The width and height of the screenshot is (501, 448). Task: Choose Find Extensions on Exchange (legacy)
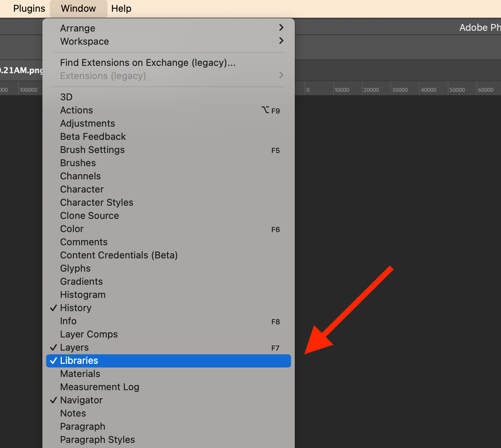169,63
